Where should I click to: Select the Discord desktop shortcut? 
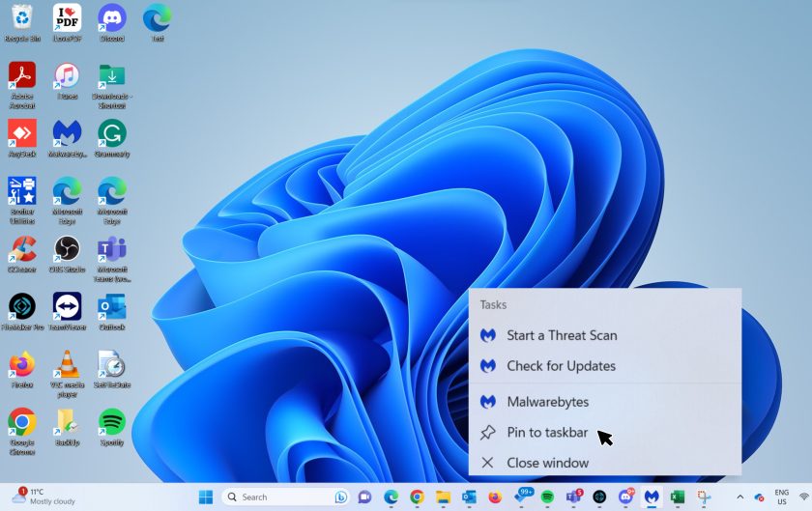pos(112,19)
